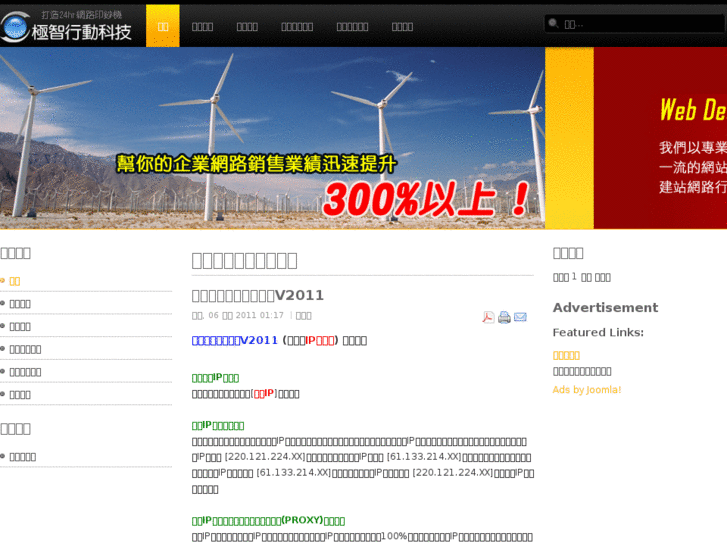Select the highlighted yellow tab in top navigation

click(x=162, y=26)
